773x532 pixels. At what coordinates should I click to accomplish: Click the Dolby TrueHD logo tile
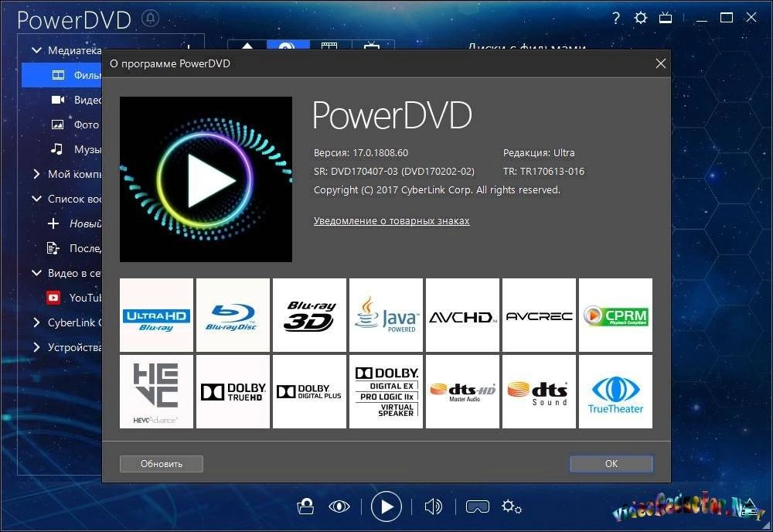pos(233,391)
